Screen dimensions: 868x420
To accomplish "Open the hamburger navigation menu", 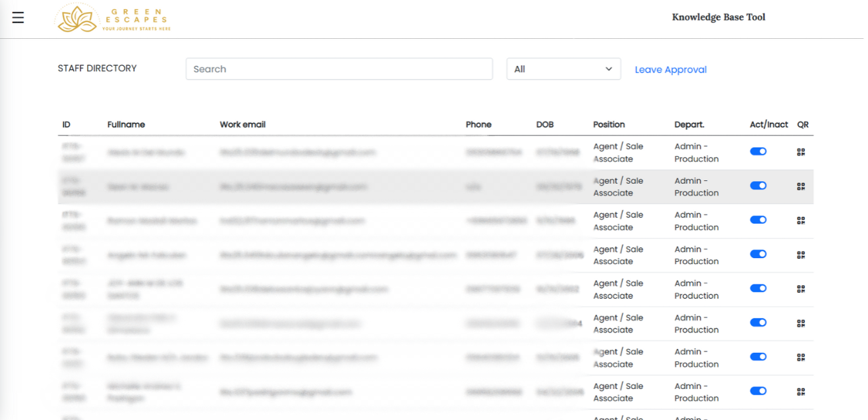I will (x=18, y=18).
